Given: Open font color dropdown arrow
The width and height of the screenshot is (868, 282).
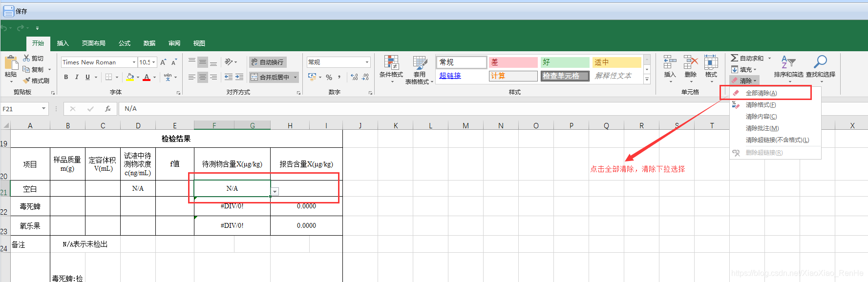Looking at the screenshot, I should click(x=154, y=77).
